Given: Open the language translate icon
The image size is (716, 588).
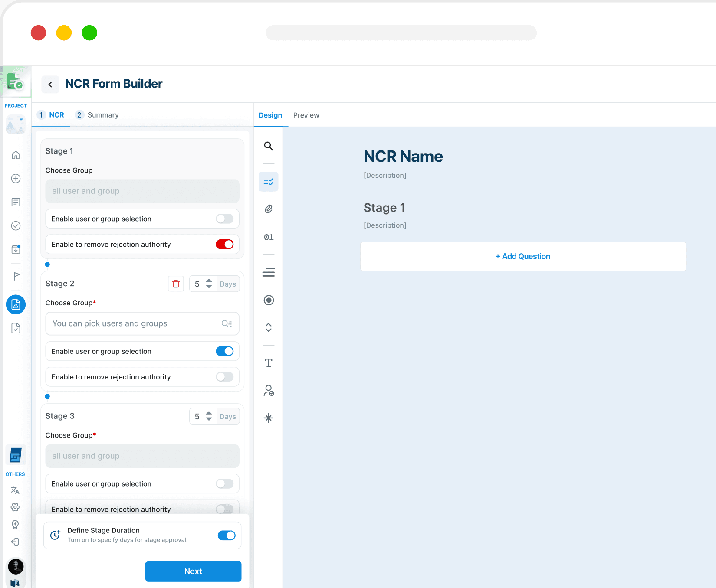Looking at the screenshot, I should 15,490.
